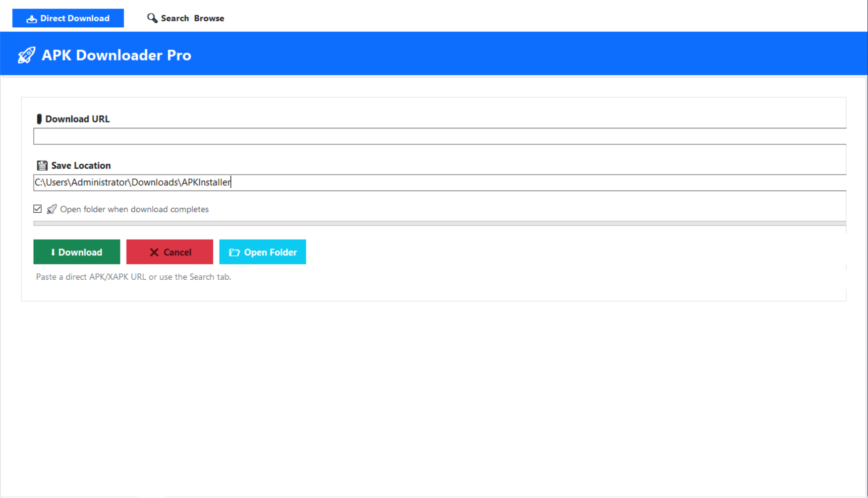Click the X icon inside the Cancel button
Viewport: 868px width, 498px height.
[154, 251]
